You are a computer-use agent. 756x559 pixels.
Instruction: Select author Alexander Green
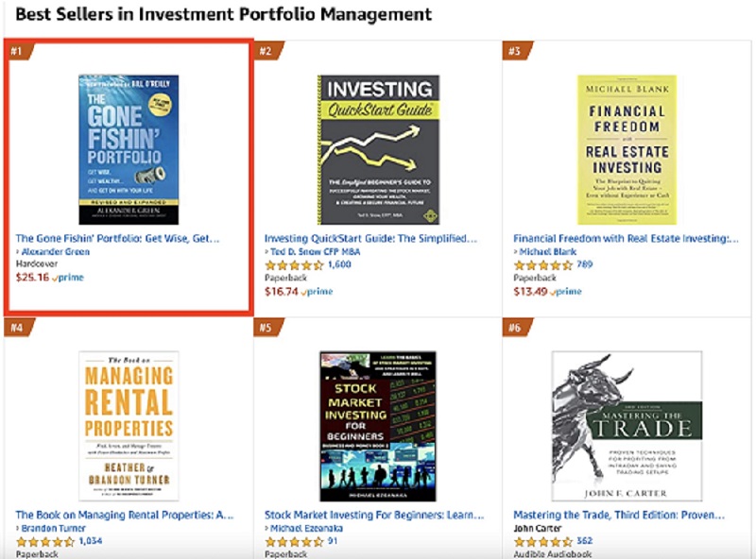[52, 252]
